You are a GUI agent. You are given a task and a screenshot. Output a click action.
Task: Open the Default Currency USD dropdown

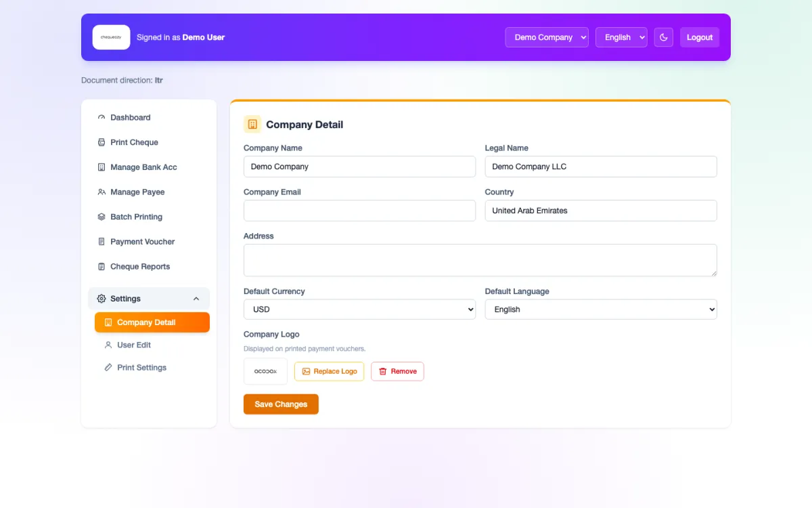359,310
